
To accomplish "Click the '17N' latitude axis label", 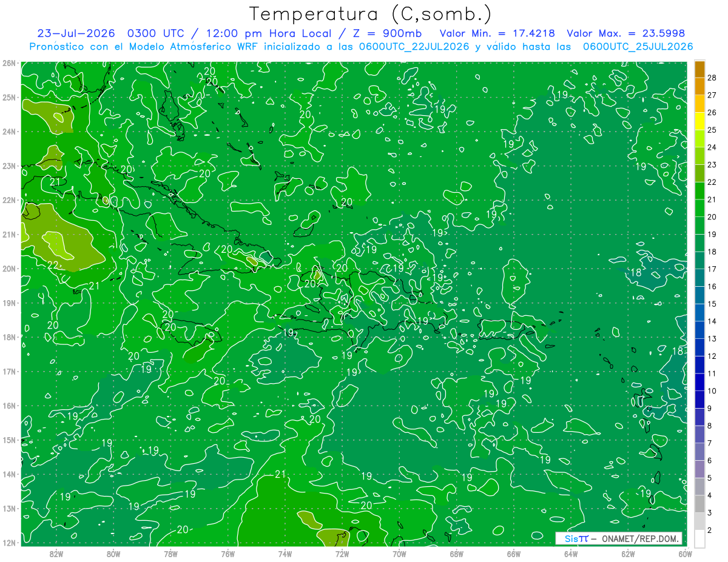I will [8, 371].
